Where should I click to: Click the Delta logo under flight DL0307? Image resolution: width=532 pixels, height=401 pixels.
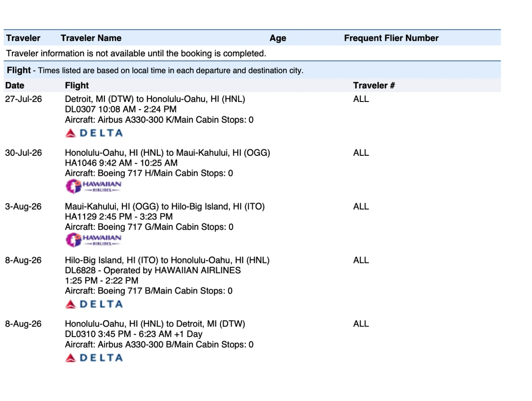94,133
